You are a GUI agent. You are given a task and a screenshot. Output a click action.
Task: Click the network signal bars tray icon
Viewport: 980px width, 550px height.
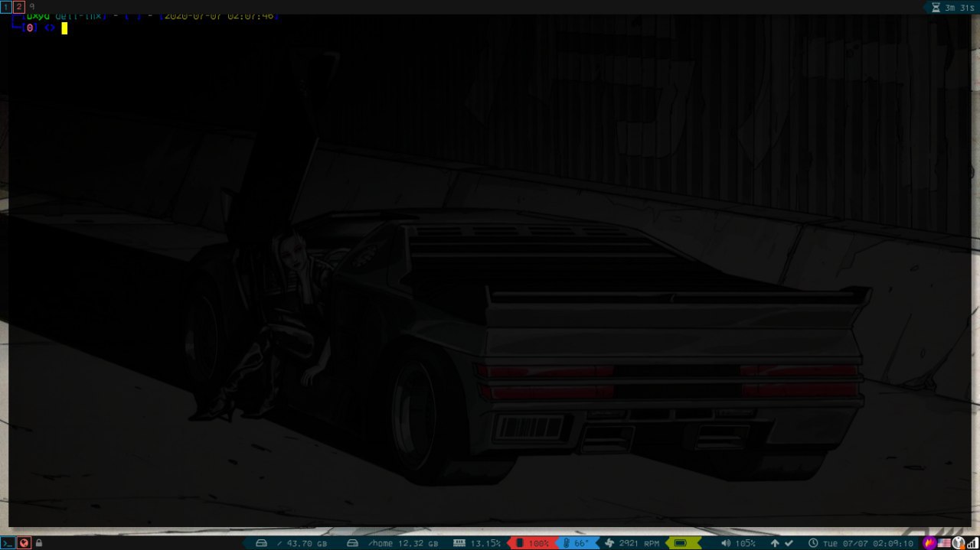(972, 543)
